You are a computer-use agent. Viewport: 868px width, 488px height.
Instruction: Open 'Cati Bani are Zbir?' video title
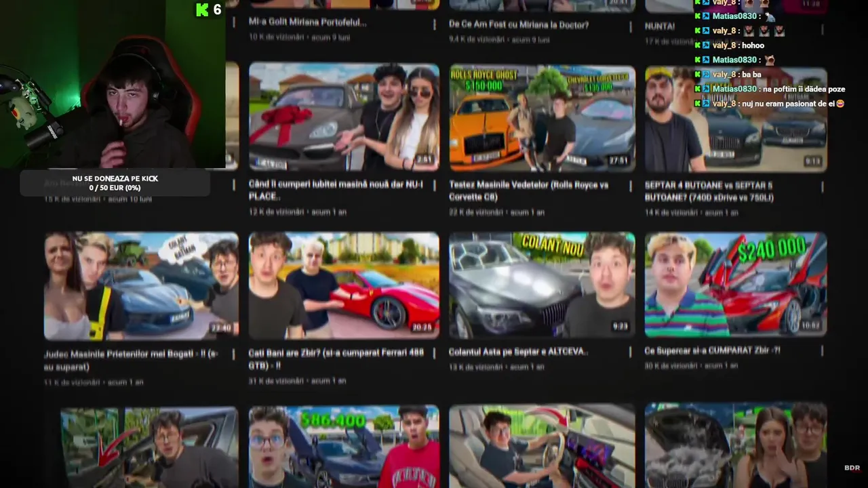pos(336,359)
